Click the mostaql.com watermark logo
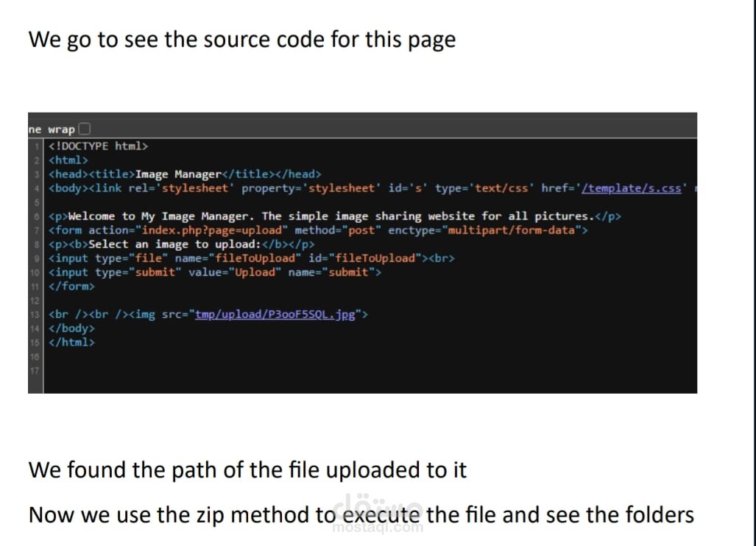This screenshot has height=546, width=756. [x=378, y=513]
